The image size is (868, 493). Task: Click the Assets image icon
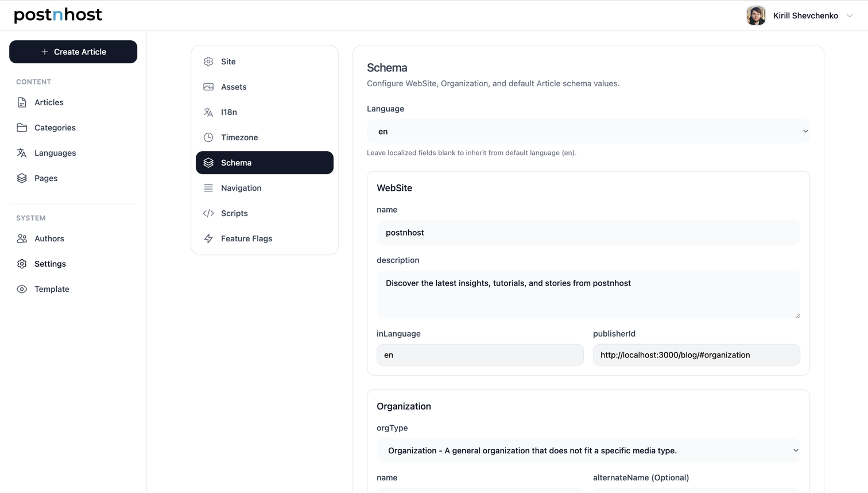208,87
